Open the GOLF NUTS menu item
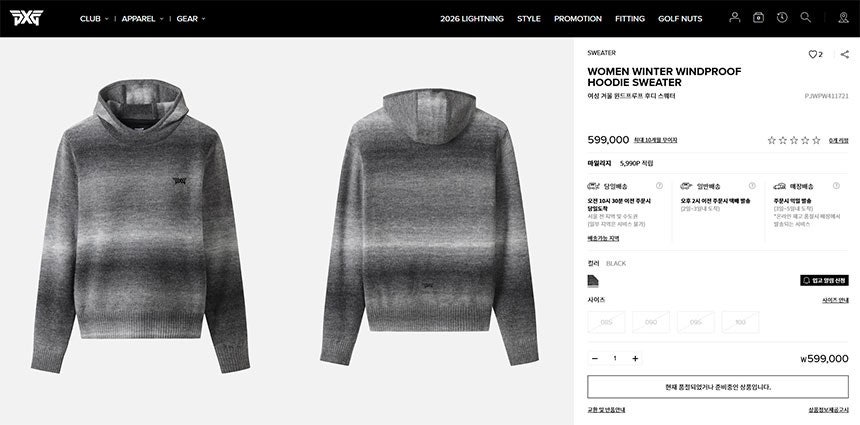 tap(680, 19)
